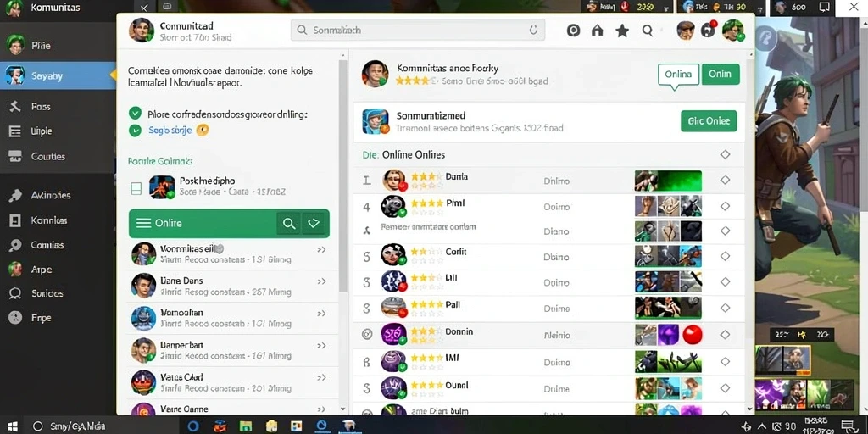Image resolution: width=868 pixels, height=434 pixels.
Task: Click the refresh icon inside the search field
Action: [x=534, y=30]
